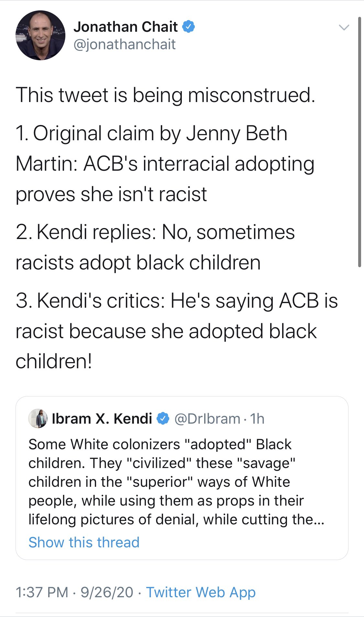Click the verified badge beside Ibram X. Kendi
Image resolution: width=364 pixels, height=617 pixels.
[x=163, y=418]
